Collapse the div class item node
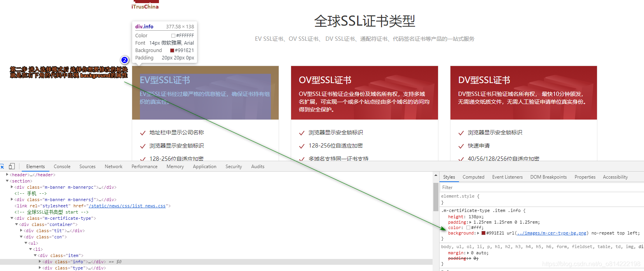 pos(35,255)
